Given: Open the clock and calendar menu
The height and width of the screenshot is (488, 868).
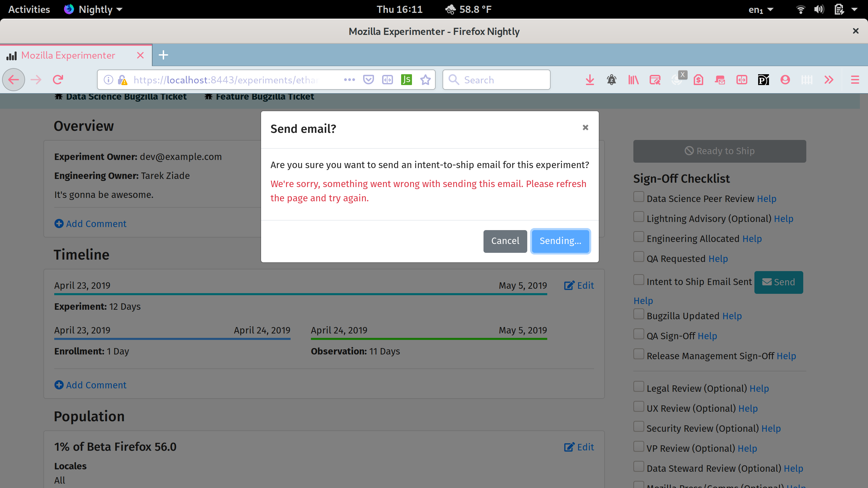Looking at the screenshot, I should 399,9.
